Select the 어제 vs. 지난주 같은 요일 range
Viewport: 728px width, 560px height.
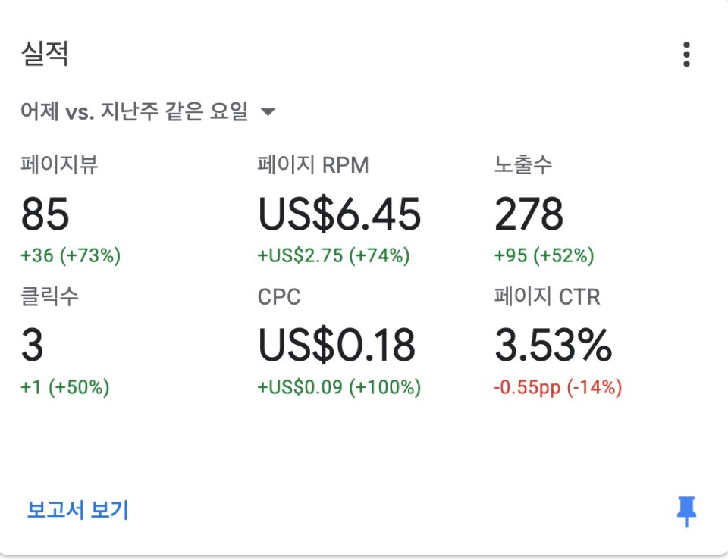coord(134,112)
